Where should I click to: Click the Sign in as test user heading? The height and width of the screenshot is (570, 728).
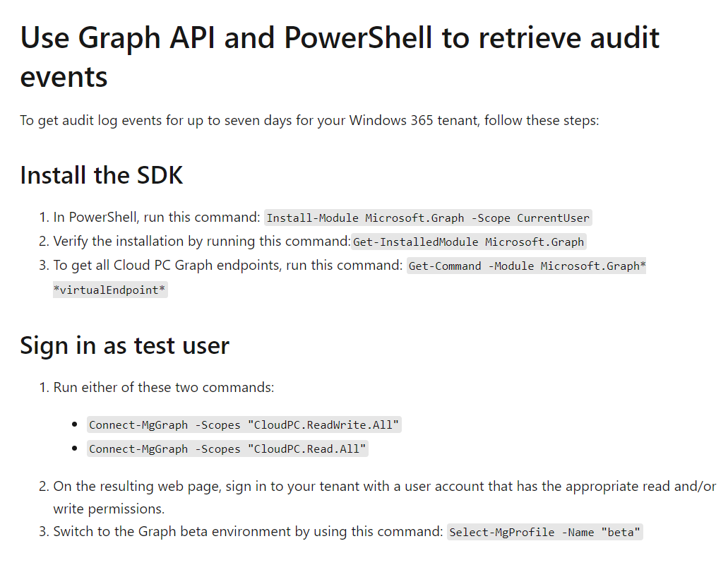[124, 346]
